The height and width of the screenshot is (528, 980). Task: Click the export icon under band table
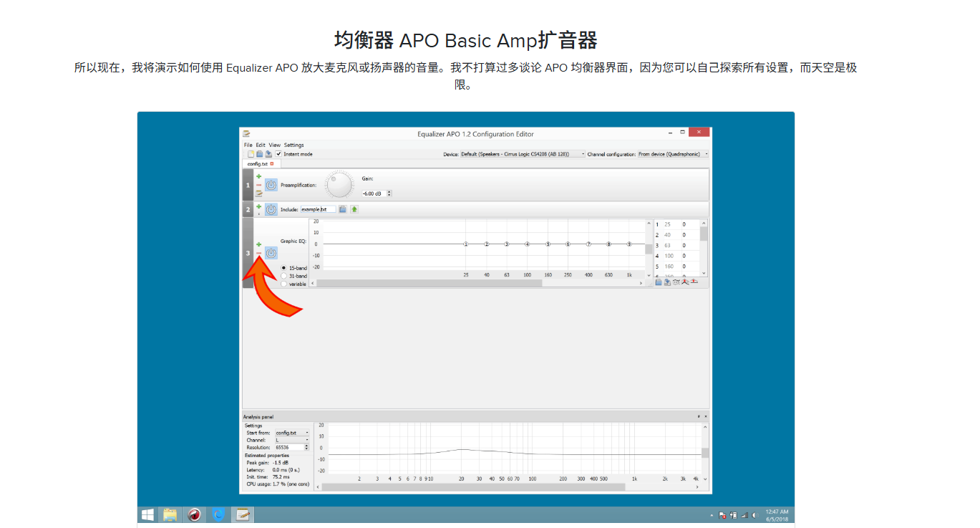pos(667,282)
